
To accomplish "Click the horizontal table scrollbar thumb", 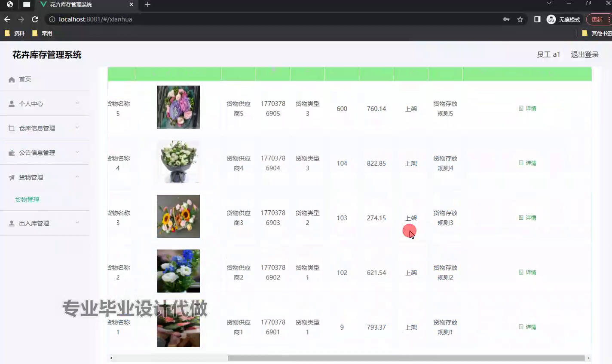I will click(406, 358).
